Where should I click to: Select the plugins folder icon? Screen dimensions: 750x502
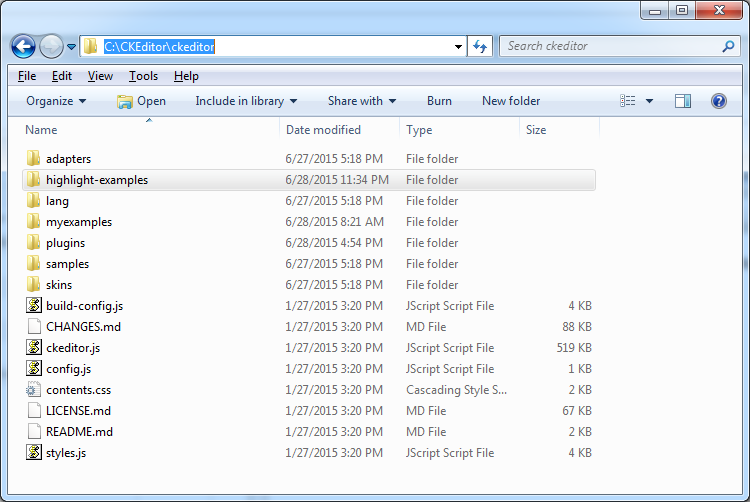pyautogui.click(x=33, y=242)
